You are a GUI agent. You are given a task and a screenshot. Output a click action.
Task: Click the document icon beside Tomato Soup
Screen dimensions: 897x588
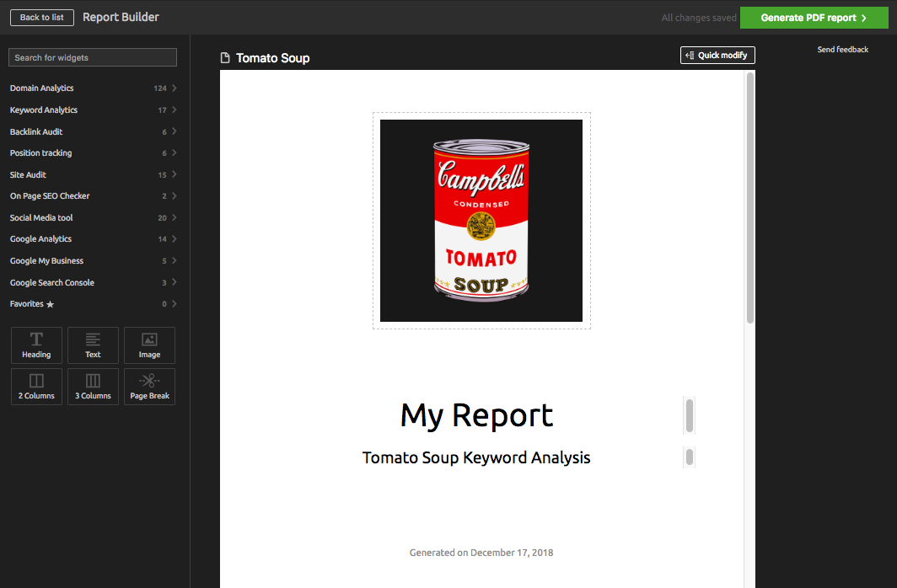point(225,58)
